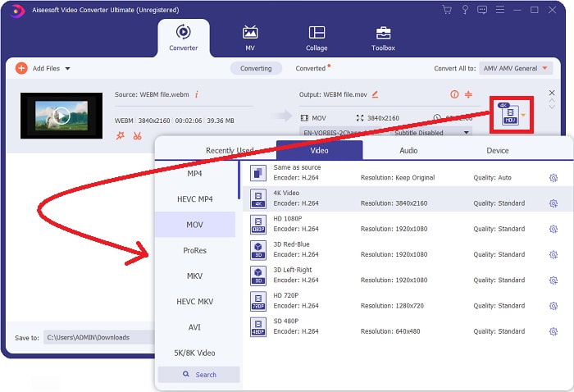
Task: Choose 5K/8K Video format
Action: click(195, 353)
